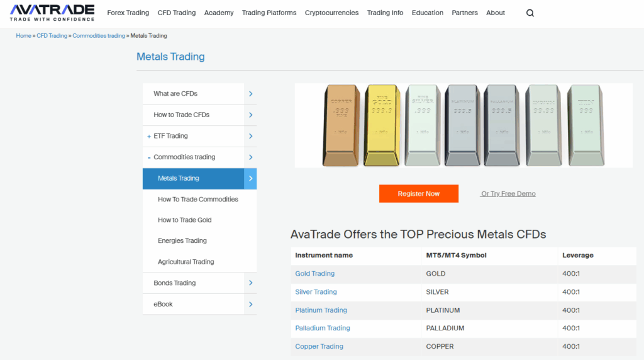Open How to Trade Gold page
Viewport: 644px width, 360px height.
coord(185,220)
